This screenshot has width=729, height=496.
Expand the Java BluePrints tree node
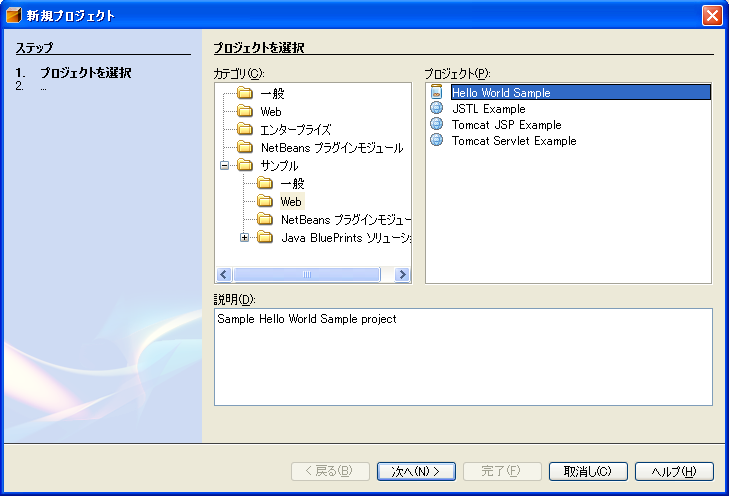[x=245, y=238]
